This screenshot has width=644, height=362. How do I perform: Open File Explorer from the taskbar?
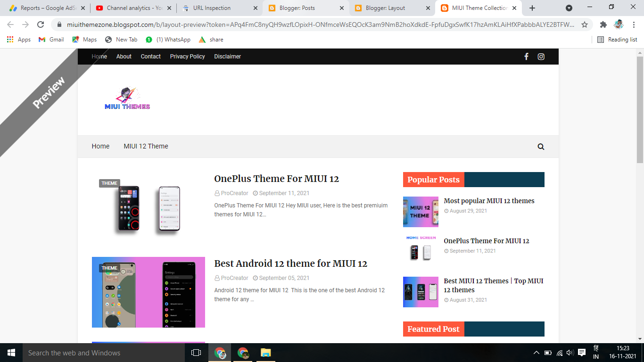point(266,353)
